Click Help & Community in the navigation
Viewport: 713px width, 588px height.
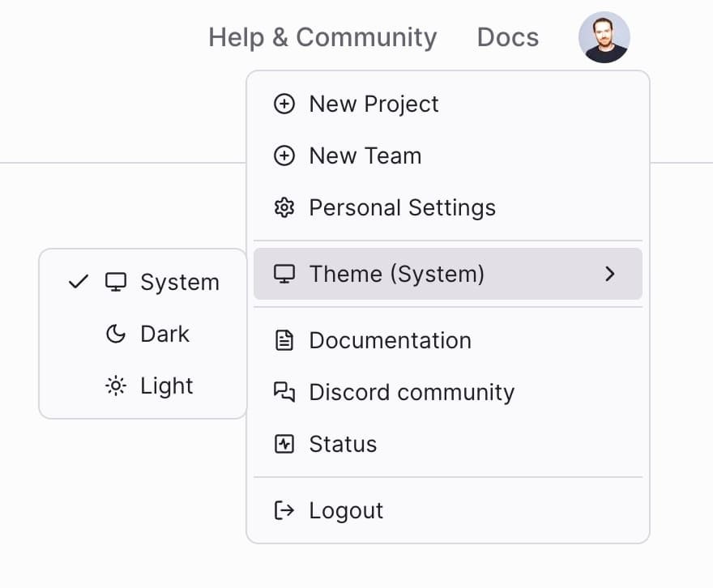322,36
